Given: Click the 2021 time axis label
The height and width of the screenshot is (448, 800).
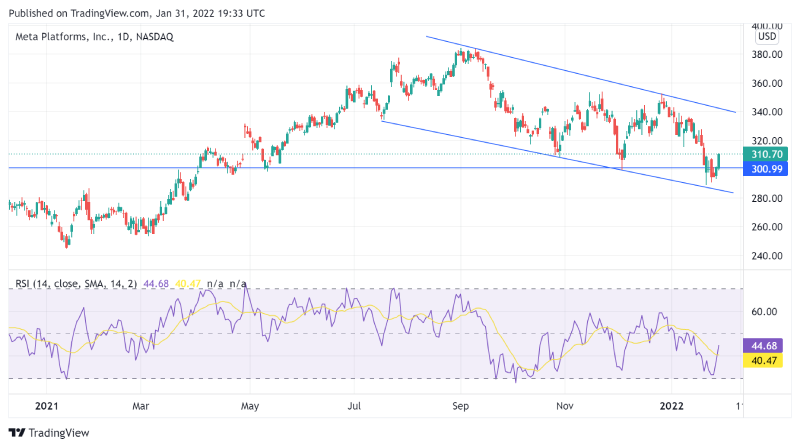Looking at the screenshot, I should click(x=46, y=406).
